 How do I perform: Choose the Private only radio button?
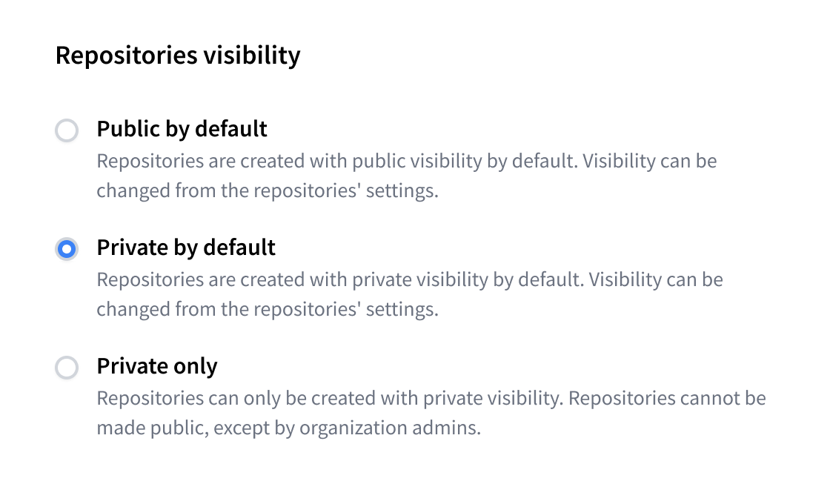pos(67,368)
